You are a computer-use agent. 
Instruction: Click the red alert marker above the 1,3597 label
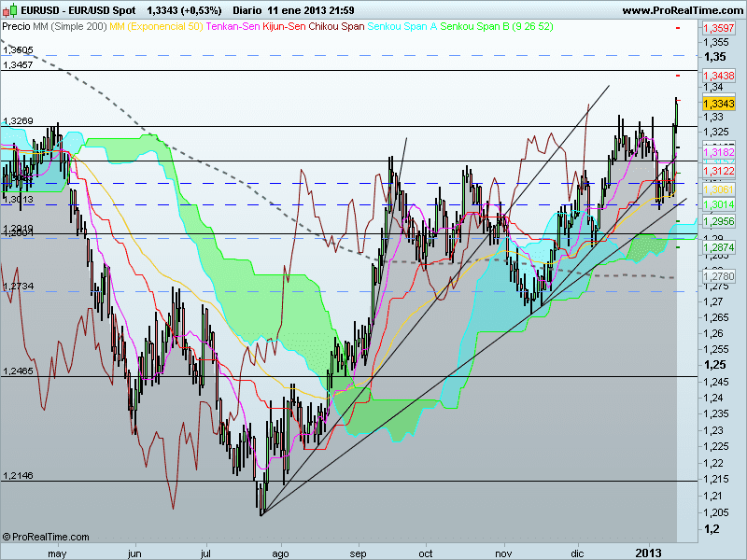pyautogui.click(x=678, y=29)
